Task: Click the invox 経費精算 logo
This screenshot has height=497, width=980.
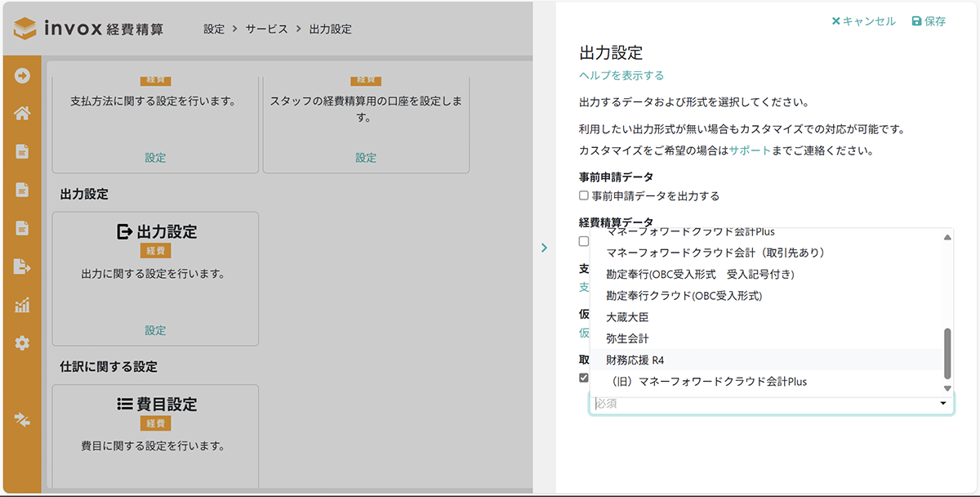Action: click(x=89, y=29)
